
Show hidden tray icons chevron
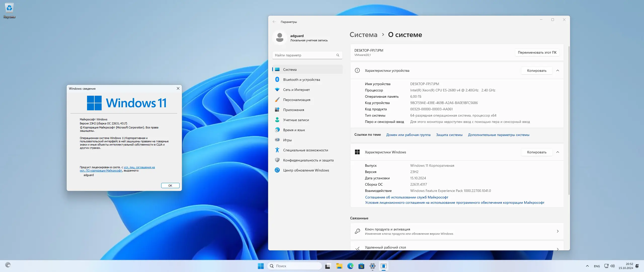[x=587, y=266]
